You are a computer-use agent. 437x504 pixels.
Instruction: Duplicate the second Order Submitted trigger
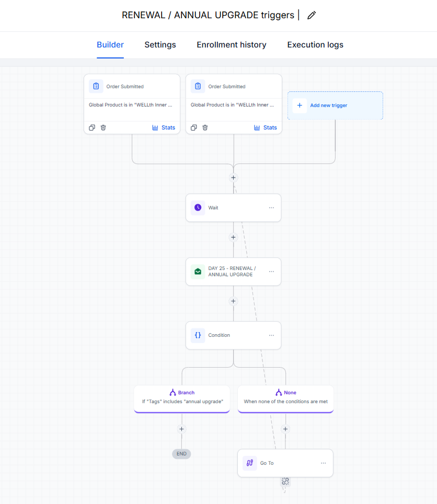(x=194, y=127)
